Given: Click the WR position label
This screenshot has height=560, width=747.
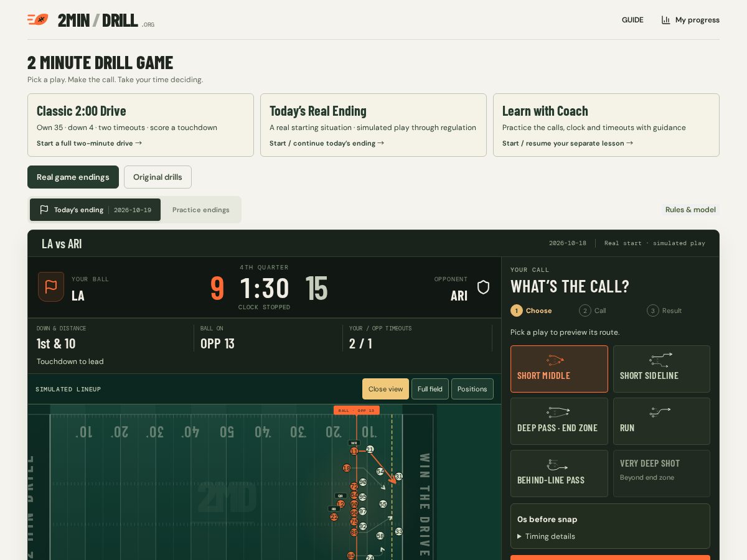Looking at the screenshot, I should (354, 443).
